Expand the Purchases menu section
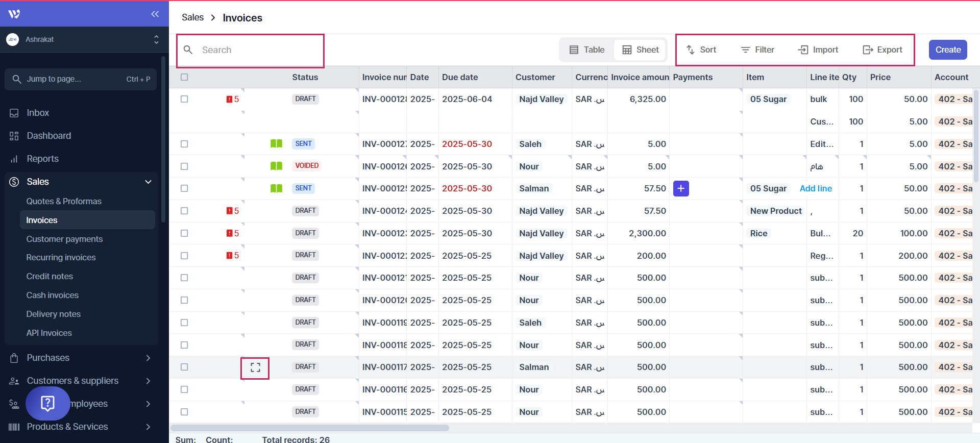This screenshot has height=443, width=980. 148,358
